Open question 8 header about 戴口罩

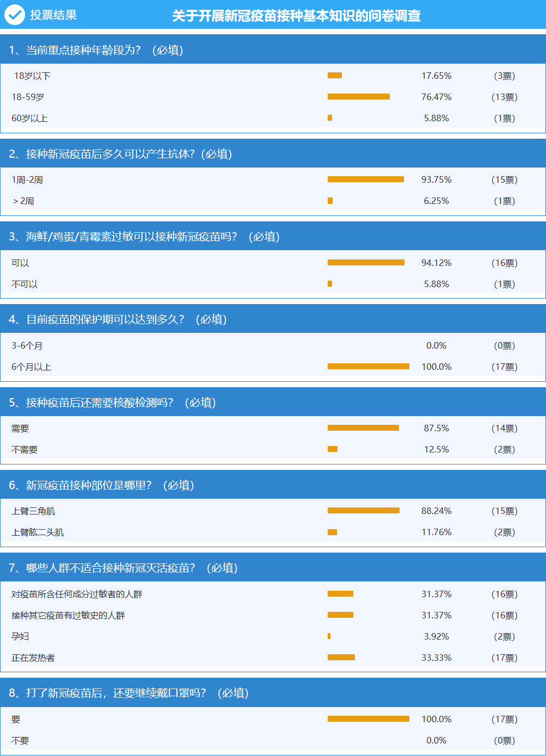pyautogui.click(x=273, y=693)
